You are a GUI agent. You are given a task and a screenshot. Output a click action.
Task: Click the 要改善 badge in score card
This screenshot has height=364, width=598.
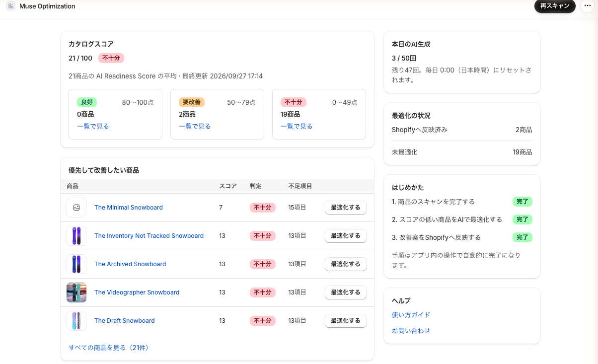click(x=192, y=102)
